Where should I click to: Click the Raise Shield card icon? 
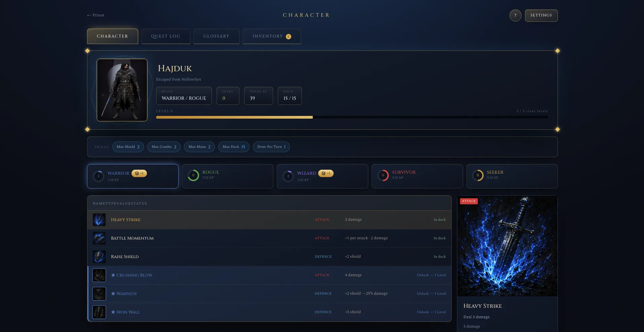click(x=99, y=257)
